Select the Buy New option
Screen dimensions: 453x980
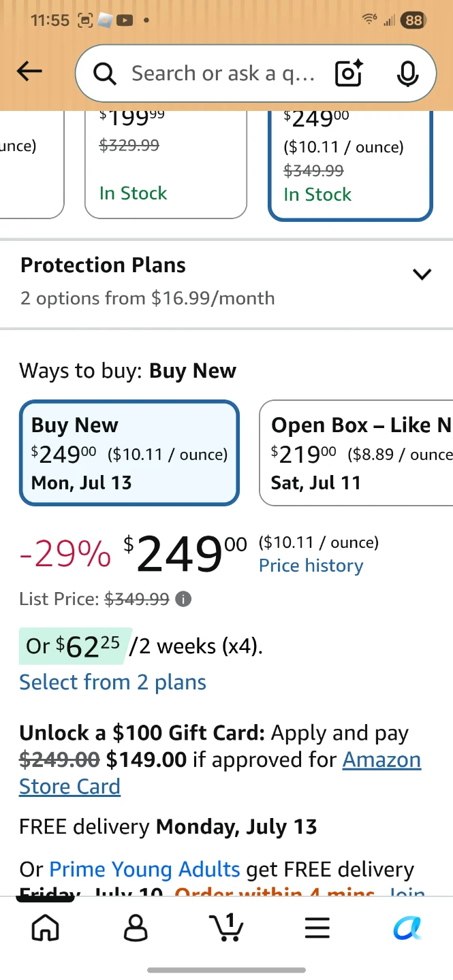(129, 453)
